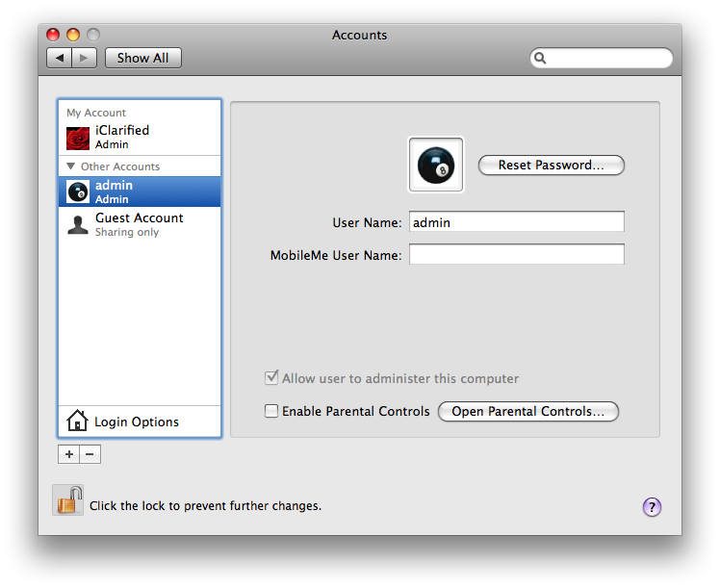
Task: Click into the User Name field
Action: point(516,222)
